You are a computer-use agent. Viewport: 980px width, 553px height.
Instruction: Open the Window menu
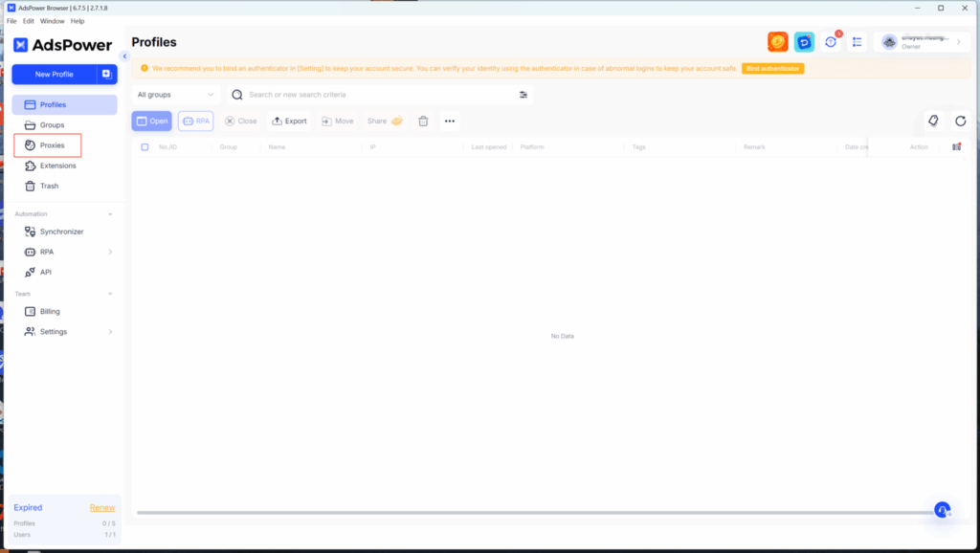click(x=53, y=21)
